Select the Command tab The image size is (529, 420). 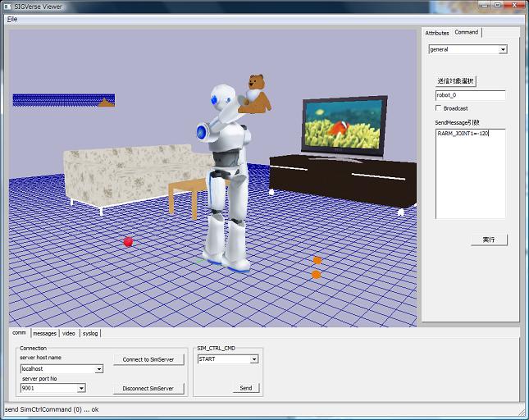(x=467, y=33)
